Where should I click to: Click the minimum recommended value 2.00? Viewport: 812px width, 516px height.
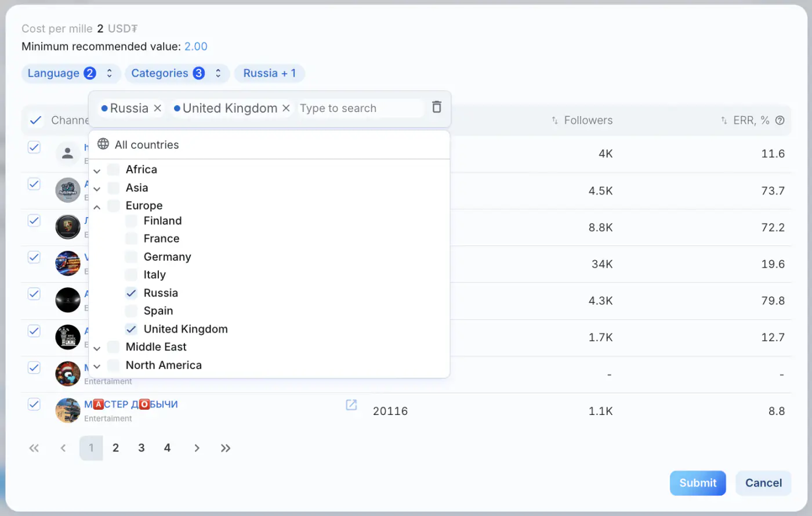click(196, 46)
